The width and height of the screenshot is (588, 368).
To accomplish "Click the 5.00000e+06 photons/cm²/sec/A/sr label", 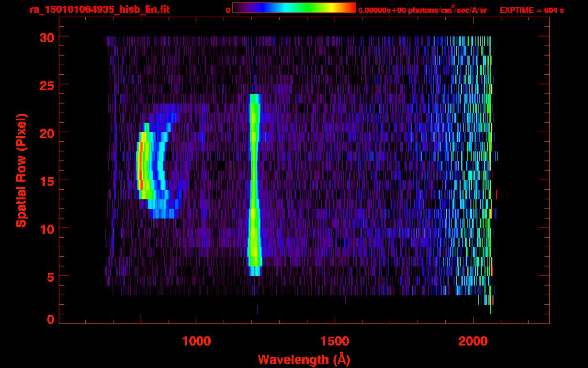I will tap(422, 10).
